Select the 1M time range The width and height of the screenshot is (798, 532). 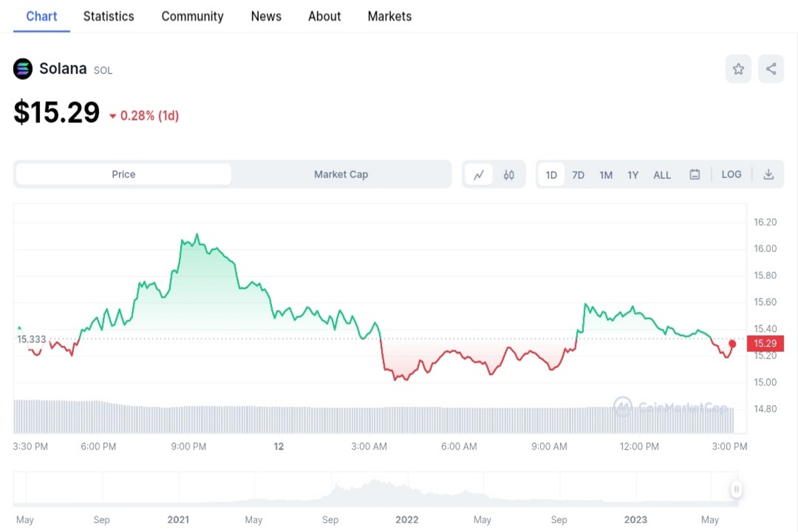[606, 175]
